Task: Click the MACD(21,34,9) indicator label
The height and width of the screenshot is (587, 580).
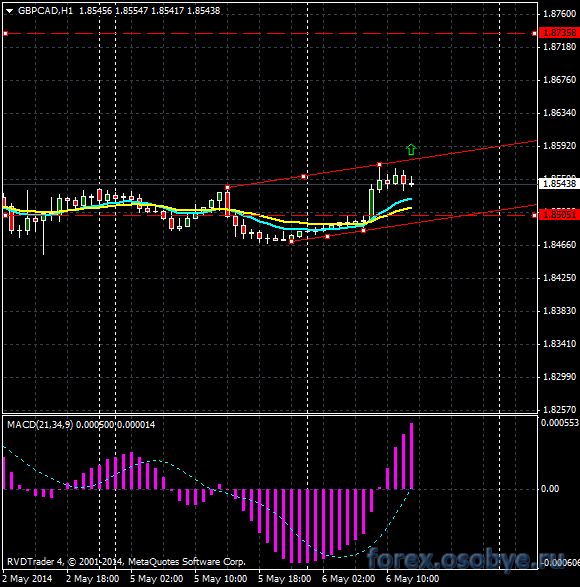Action: pyautogui.click(x=40, y=425)
